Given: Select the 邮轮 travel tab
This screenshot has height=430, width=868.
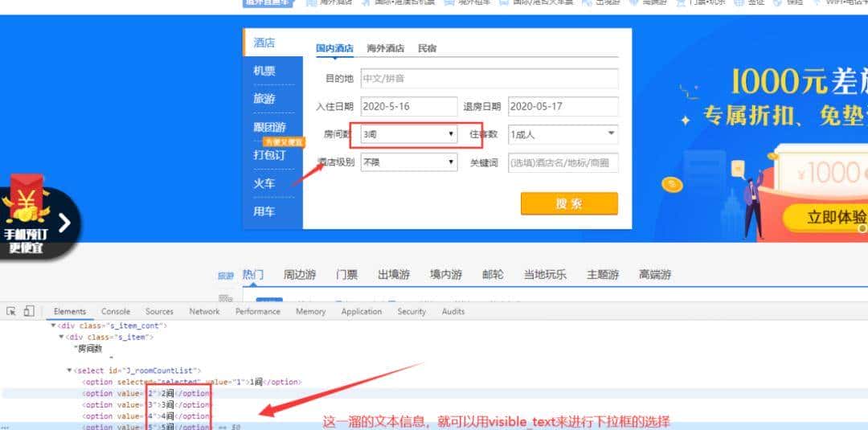Looking at the screenshot, I should pyautogui.click(x=493, y=275).
